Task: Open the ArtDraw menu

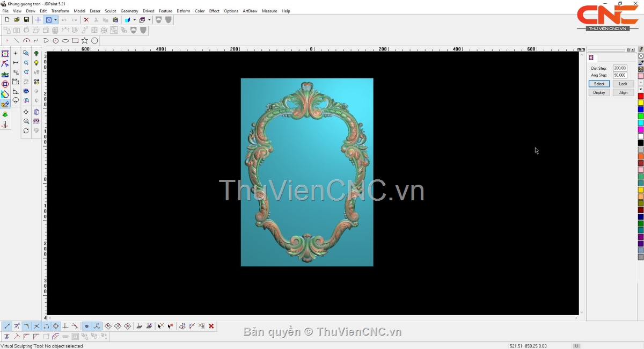Action: (250, 11)
